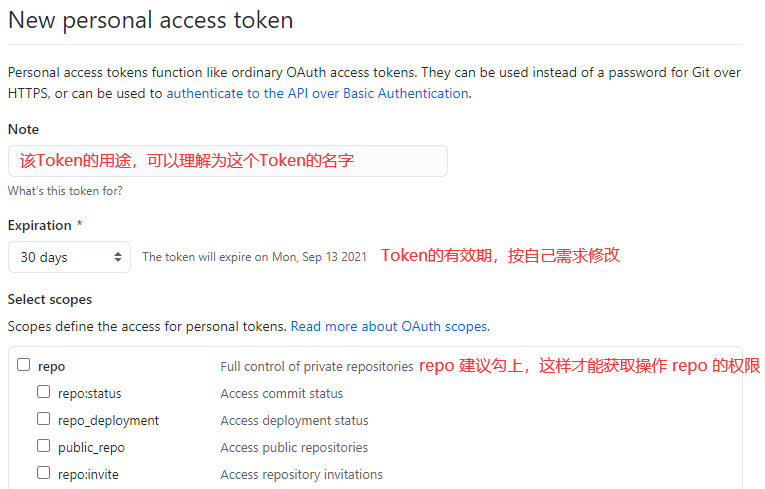Open the authenticate to the API link
765x489 pixels.
click(x=318, y=93)
